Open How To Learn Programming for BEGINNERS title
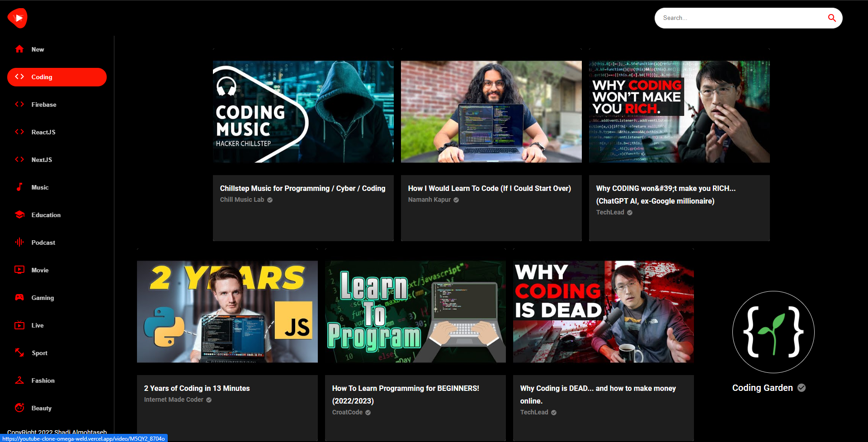 tap(406, 394)
